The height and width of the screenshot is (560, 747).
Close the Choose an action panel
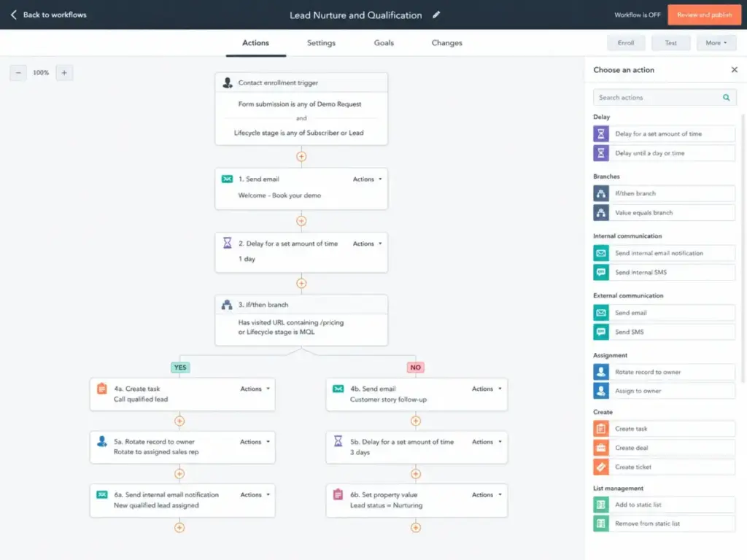pos(734,69)
